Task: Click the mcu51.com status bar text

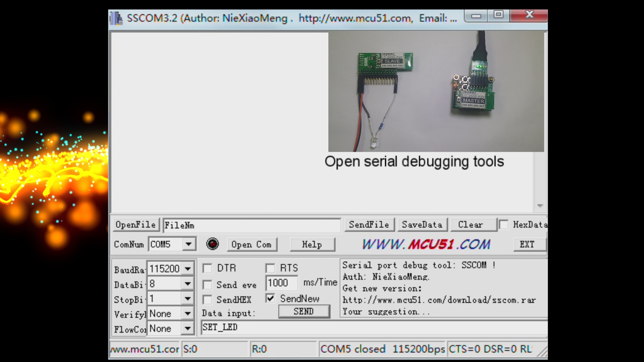Action: point(145,349)
